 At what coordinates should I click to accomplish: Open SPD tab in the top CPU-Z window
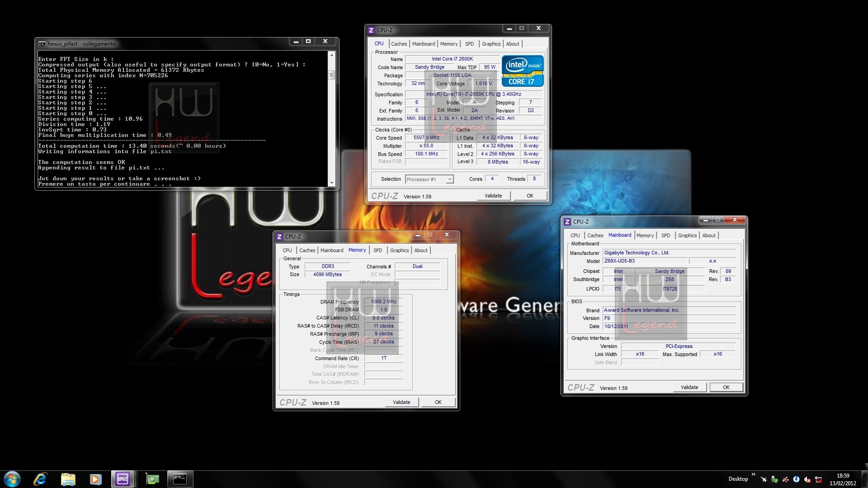470,44
